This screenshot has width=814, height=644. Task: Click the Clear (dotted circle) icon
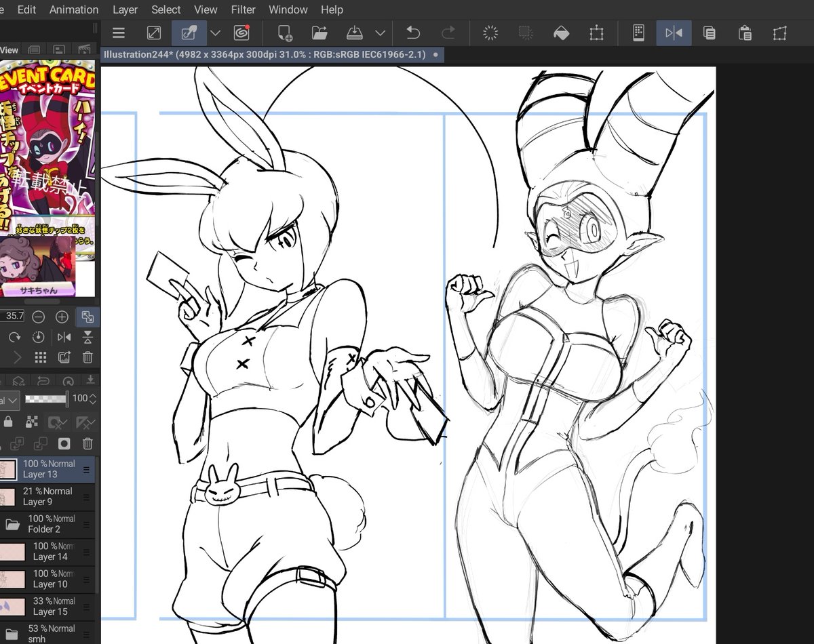[490, 33]
